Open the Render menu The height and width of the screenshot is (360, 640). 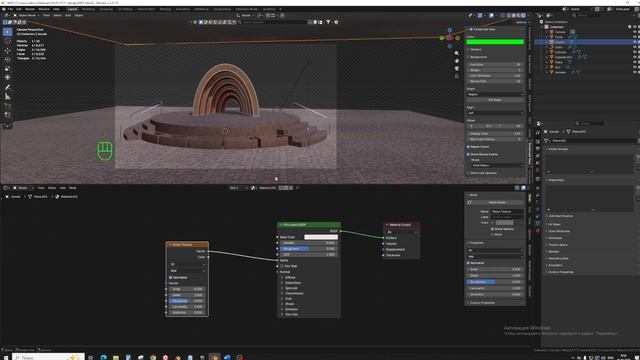pos(30,9)
